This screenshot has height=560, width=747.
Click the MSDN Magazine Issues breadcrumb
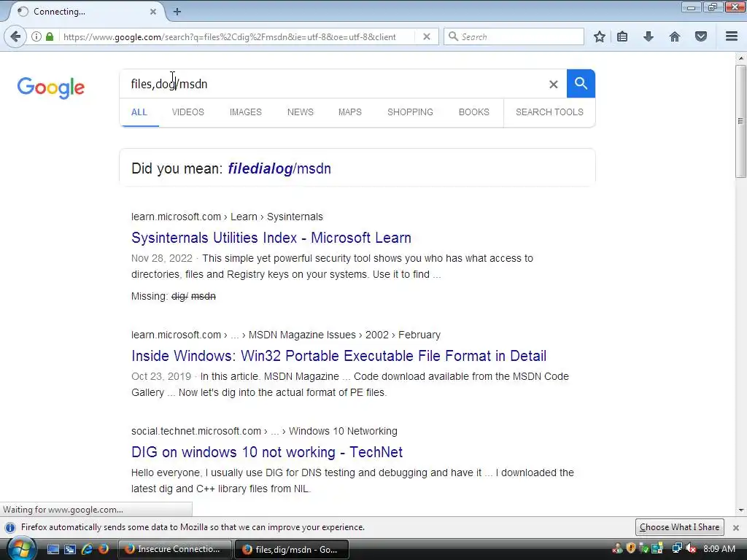click(302, 335)
